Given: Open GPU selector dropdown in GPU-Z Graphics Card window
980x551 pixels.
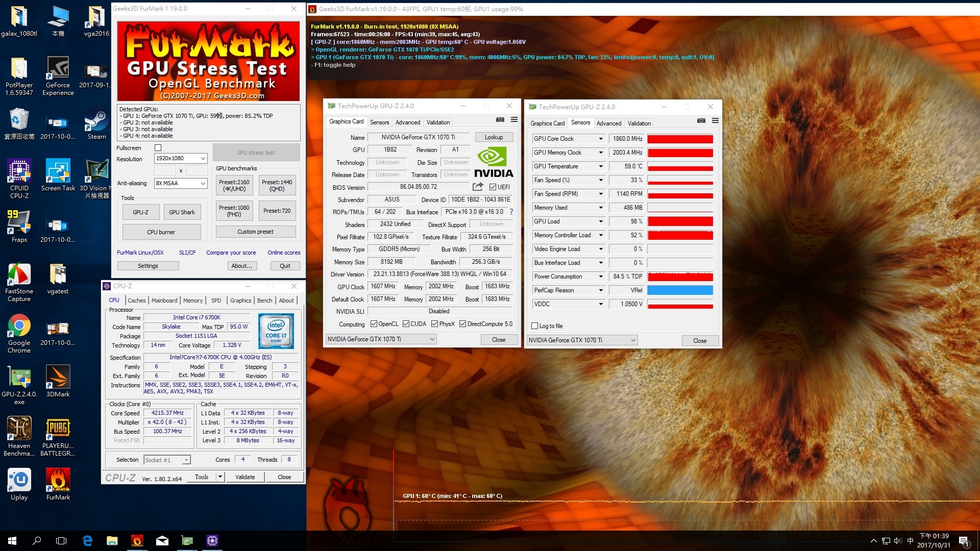Looking at the screenshot, I should (381, 339).
